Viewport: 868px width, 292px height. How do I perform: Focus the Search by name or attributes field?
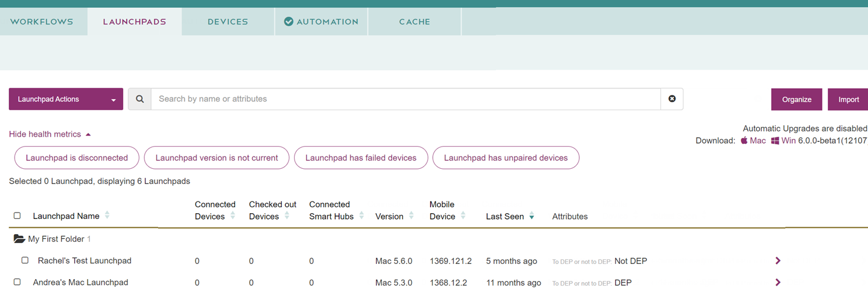405,99
